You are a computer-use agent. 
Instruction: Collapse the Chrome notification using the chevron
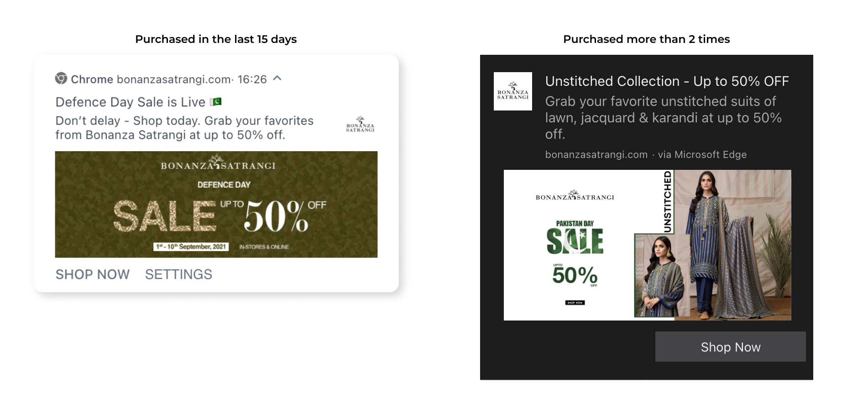point(277,79)
